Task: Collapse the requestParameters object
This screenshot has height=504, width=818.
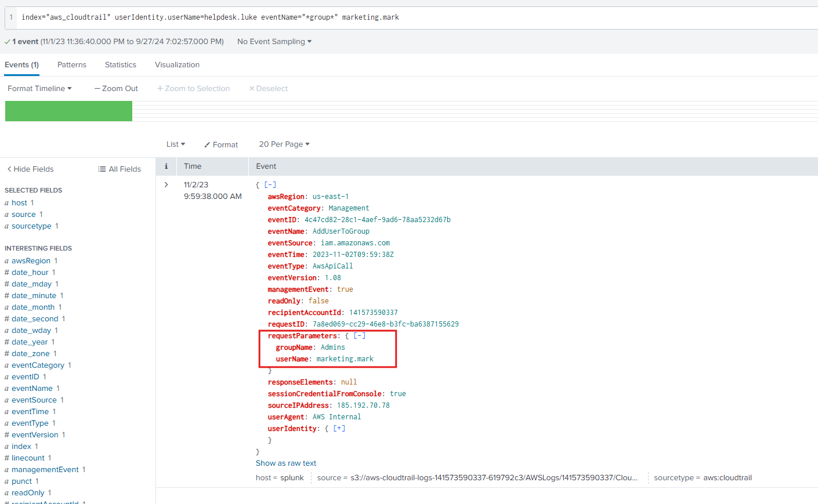Action: (360, 336)
